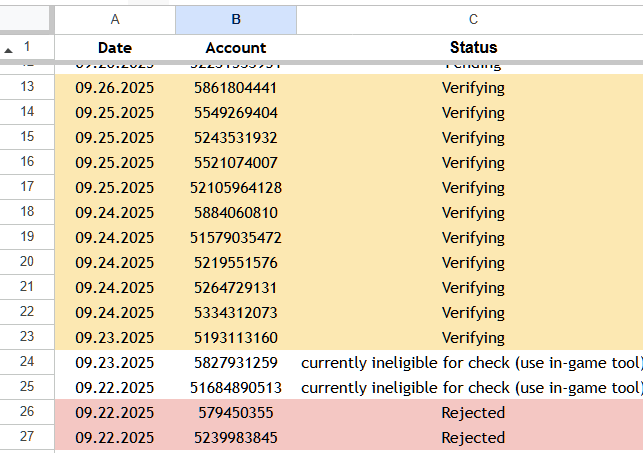The width and height of the screenshot is (643, 453).
Task: Select row 24 header
Action: point(27,362)
